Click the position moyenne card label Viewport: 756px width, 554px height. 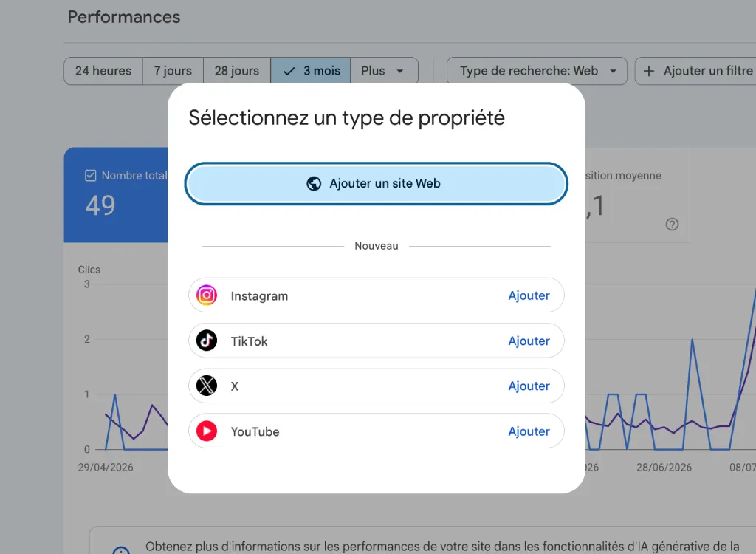click(x=623, y=176)
